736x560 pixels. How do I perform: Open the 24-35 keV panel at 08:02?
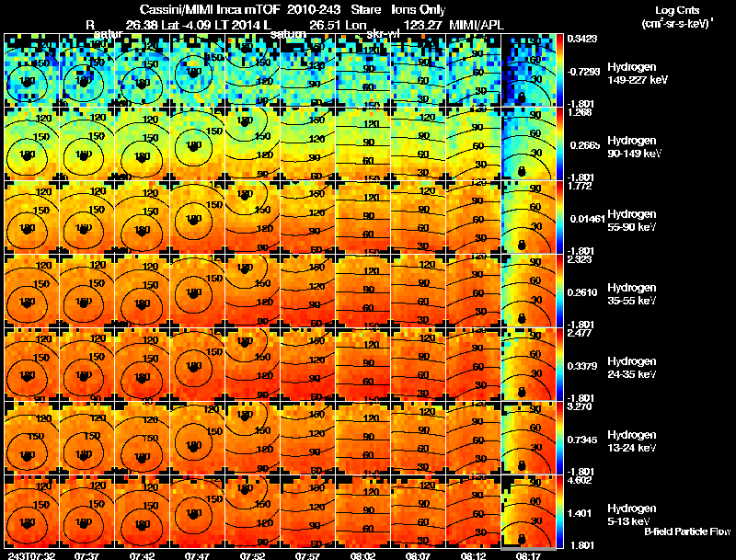363,364
